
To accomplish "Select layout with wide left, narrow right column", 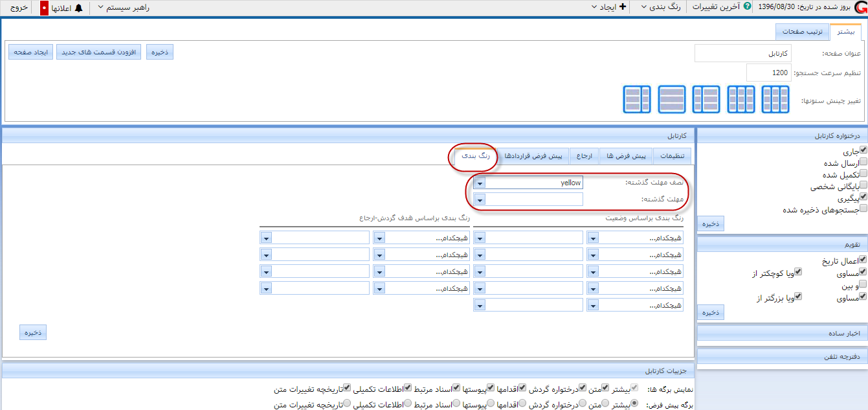I will pos(636,100).
